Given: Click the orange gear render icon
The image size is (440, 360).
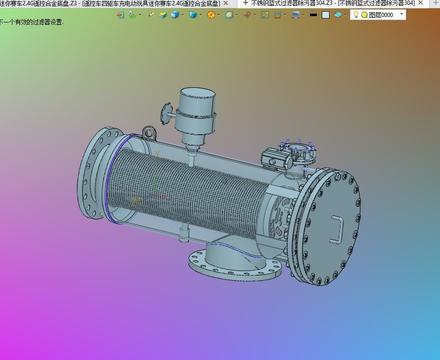Looking at the screenshot, I should coord(211,15).
